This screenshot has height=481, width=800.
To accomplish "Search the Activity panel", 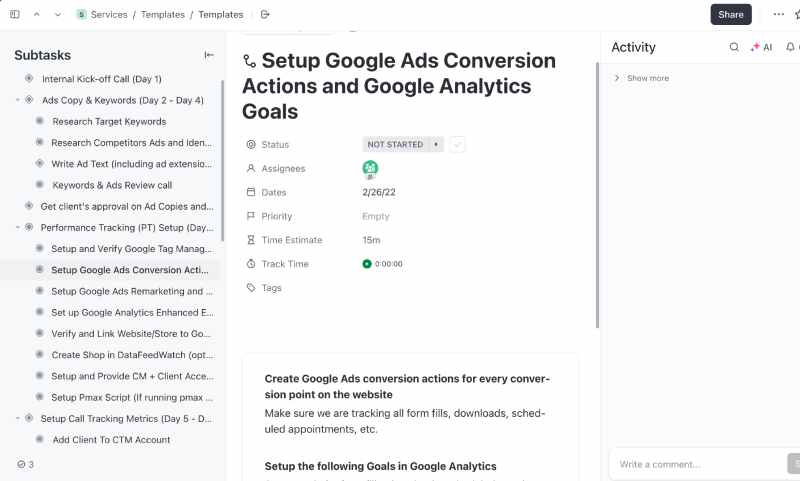I will point(734,47).
